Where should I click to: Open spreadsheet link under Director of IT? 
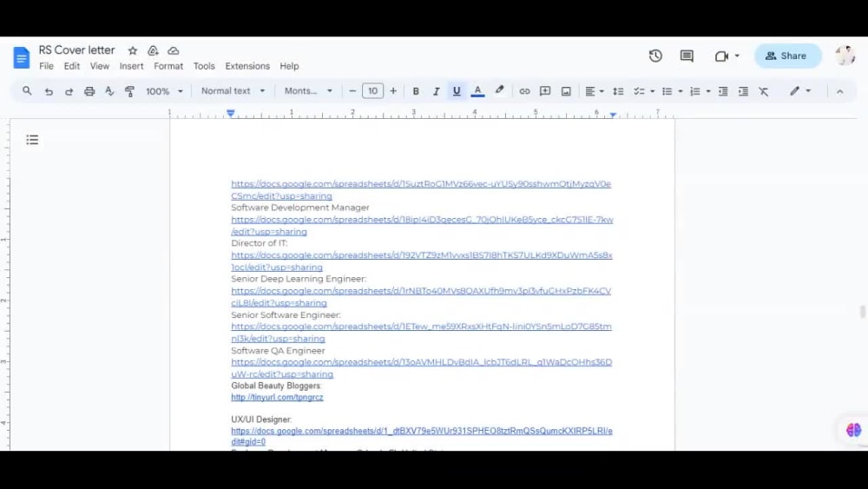point(422,261)
